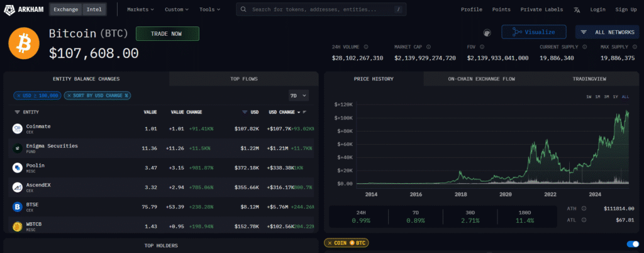This screenshot has width=644, height=253.
Task: Switch to On-Chain Exchange Flow tab
Action: pyautogui.click(x=481, y=79)
